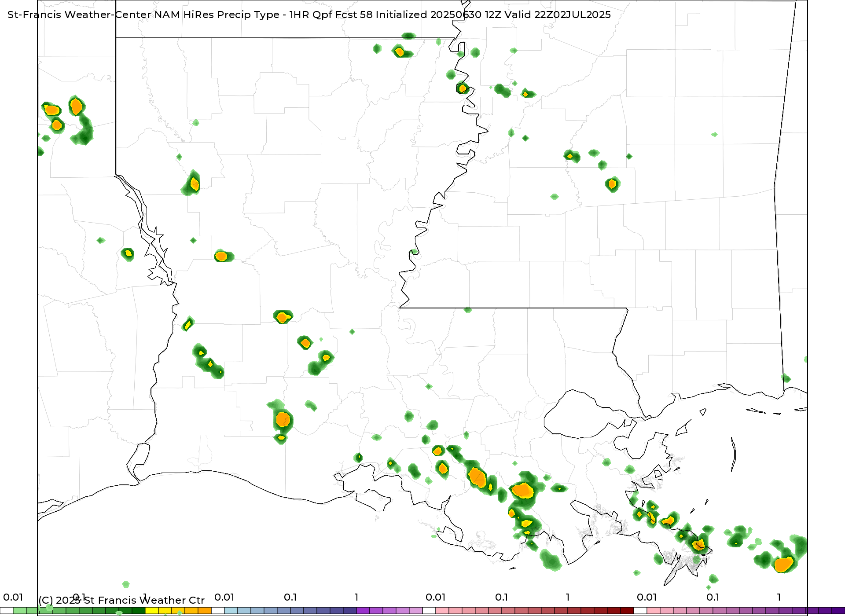Click the 0.1 label above the pink-purple scale
845x616 pixels.
coord(713,597)
